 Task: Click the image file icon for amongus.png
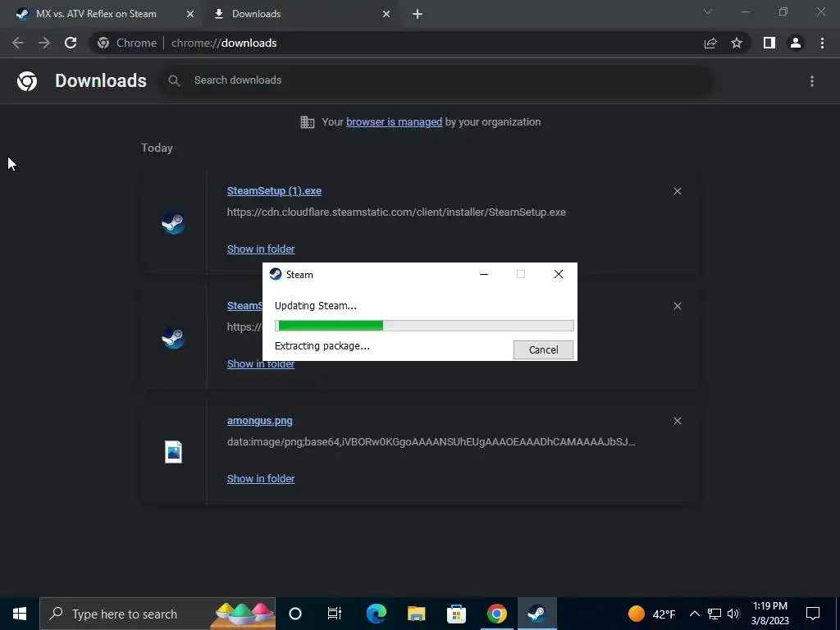pos(174,452)
